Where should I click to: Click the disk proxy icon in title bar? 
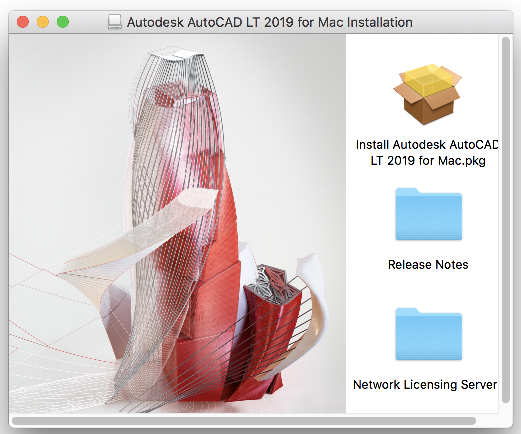coord(115,22)
